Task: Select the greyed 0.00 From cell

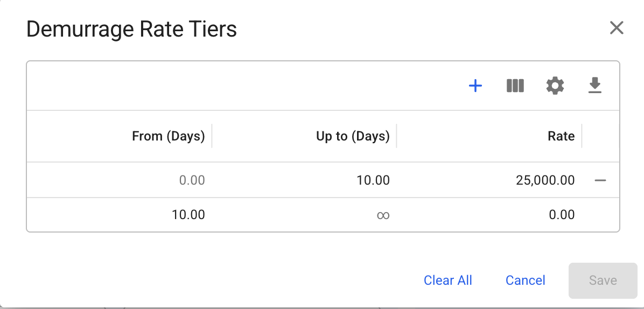Action: pos(192,180)
